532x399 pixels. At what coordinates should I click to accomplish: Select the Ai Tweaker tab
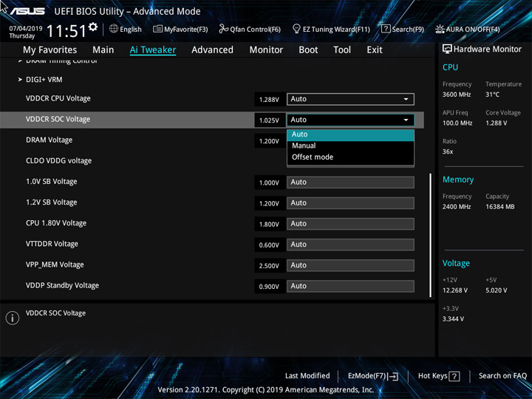click(153, 50)
